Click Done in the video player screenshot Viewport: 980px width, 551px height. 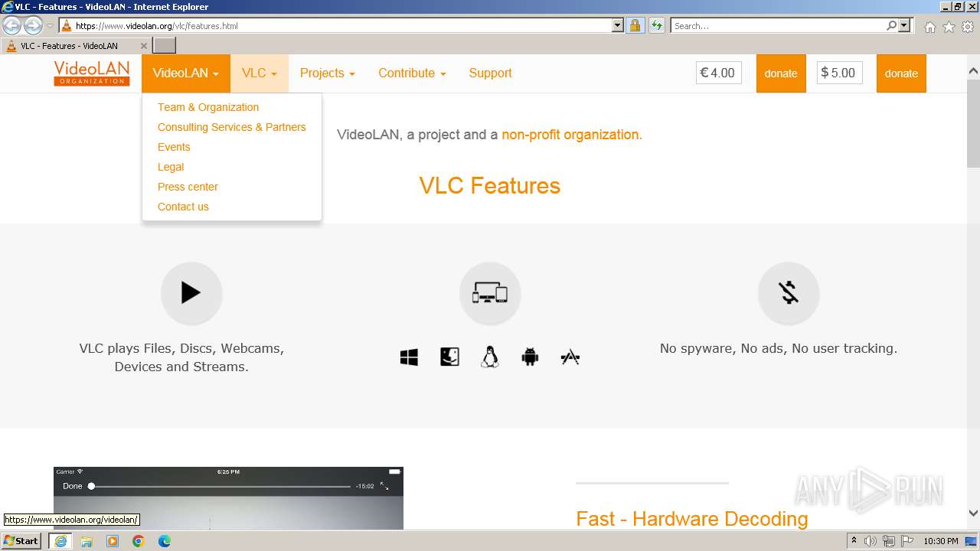click(x=73, y=486)
